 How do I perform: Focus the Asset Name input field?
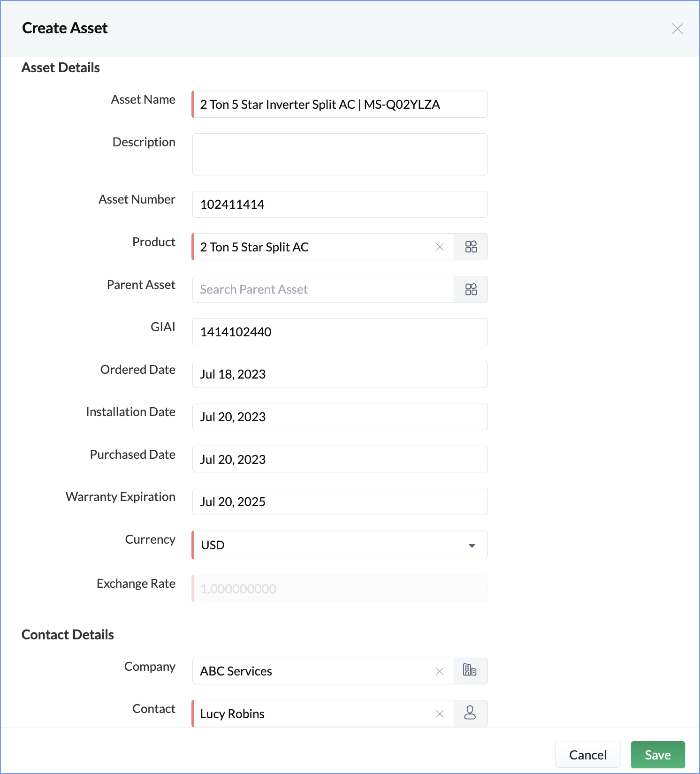[340, 104]
